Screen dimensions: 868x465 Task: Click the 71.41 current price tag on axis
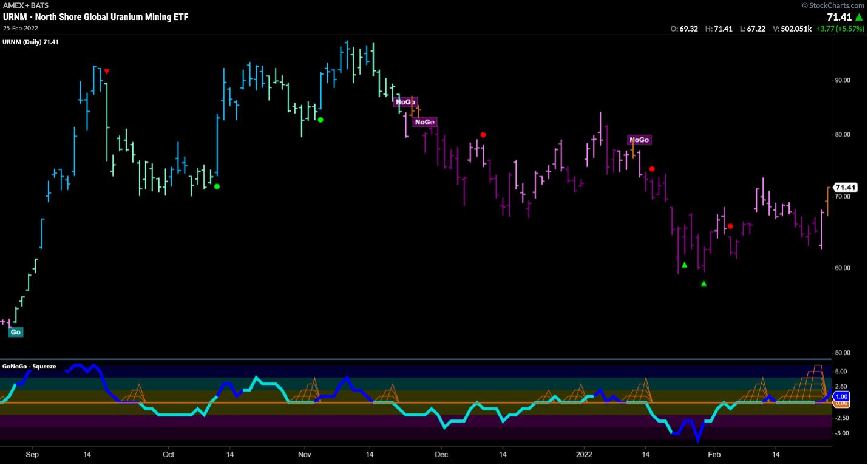(844, 188)
